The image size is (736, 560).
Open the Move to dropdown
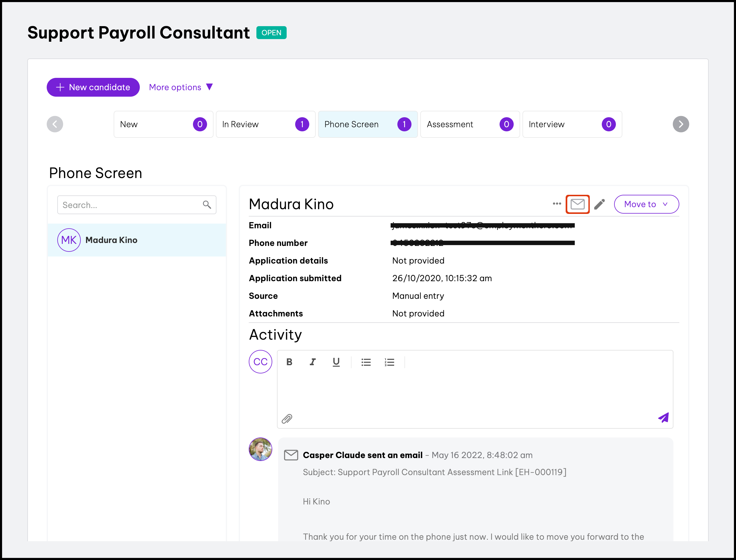[x=646, y=204]
